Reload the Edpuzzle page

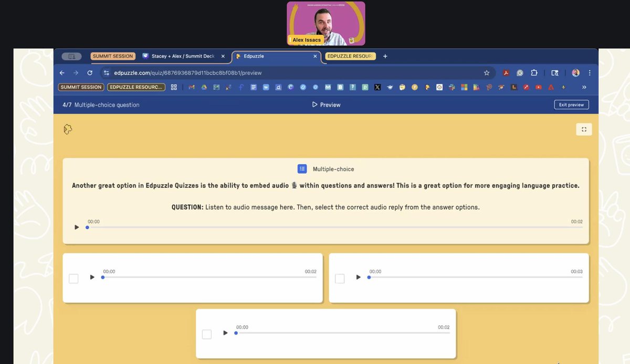[x=90, y=73]
